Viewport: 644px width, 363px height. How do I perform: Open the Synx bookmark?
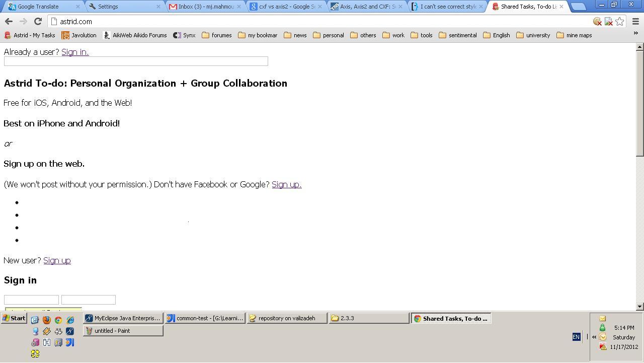[184, 35]
